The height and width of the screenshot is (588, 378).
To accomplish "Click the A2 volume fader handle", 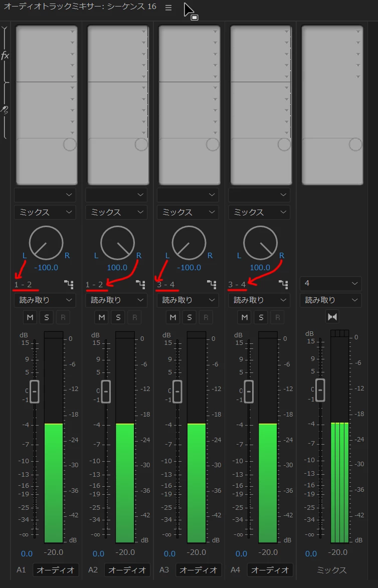I will point(106,391).
